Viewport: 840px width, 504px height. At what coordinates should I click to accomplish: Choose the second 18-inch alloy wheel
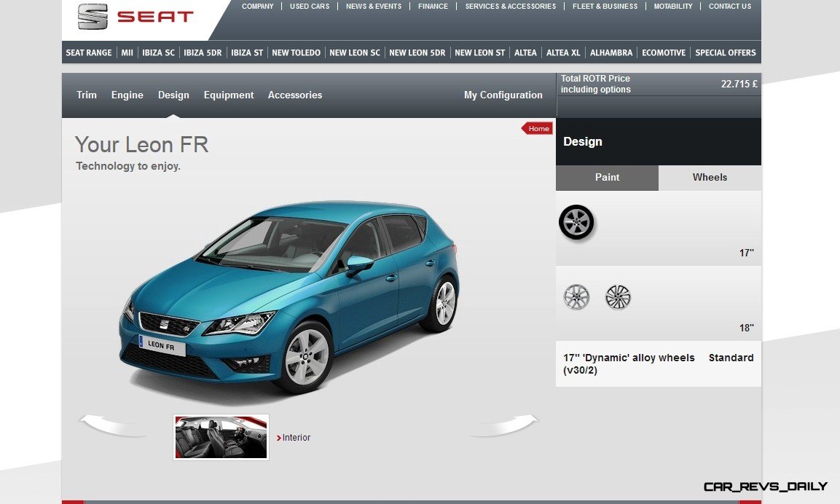coord(619,297)
